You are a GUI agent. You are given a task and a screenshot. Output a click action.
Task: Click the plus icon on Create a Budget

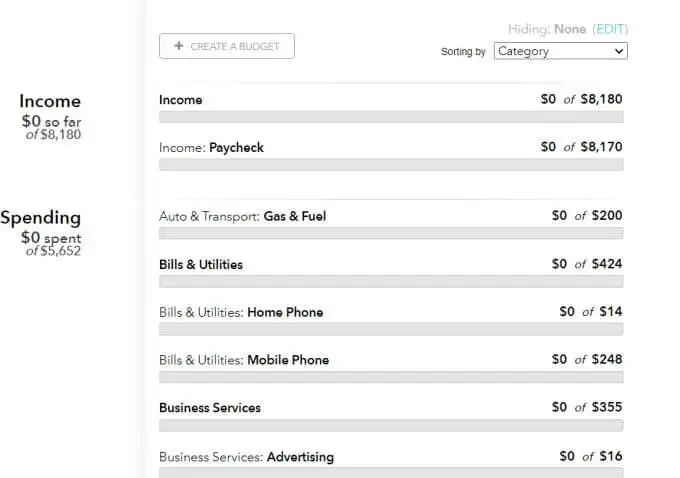[178, 46]
